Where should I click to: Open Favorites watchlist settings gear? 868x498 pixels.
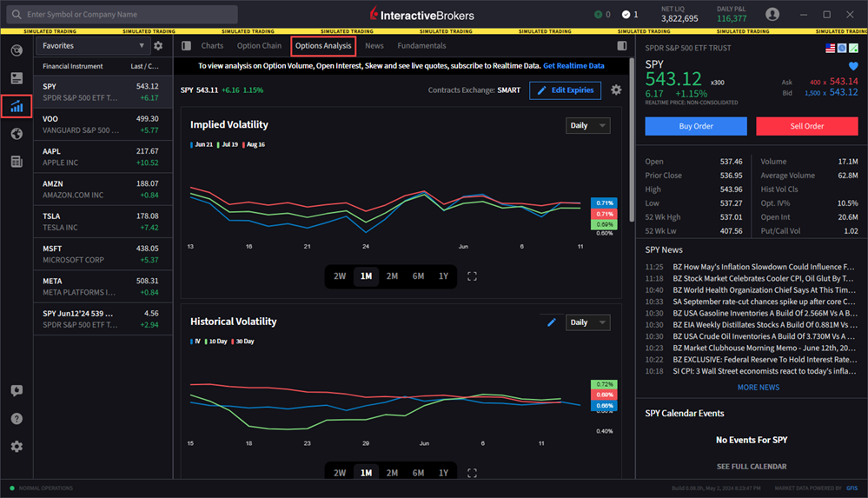click(158, 46)
